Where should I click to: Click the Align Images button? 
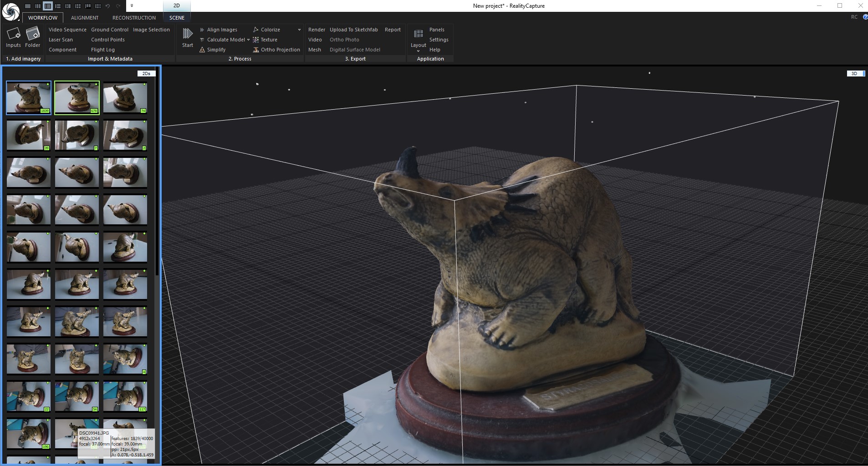click(x=222, y=30)
